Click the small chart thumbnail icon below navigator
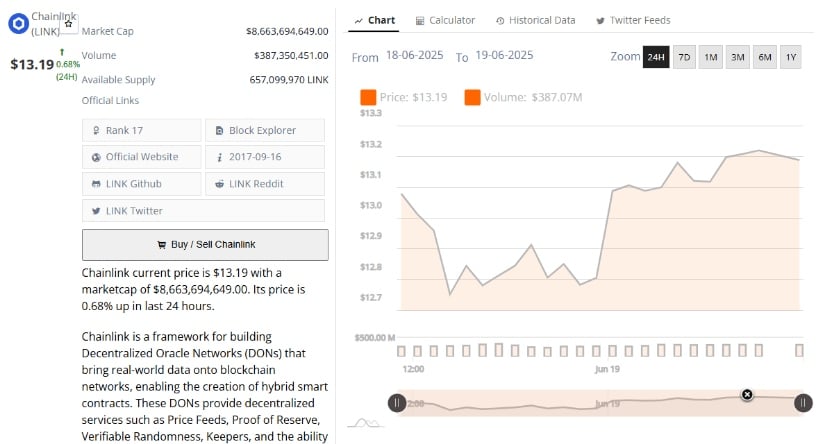This screenshot has width=825, height=444. 365,423
